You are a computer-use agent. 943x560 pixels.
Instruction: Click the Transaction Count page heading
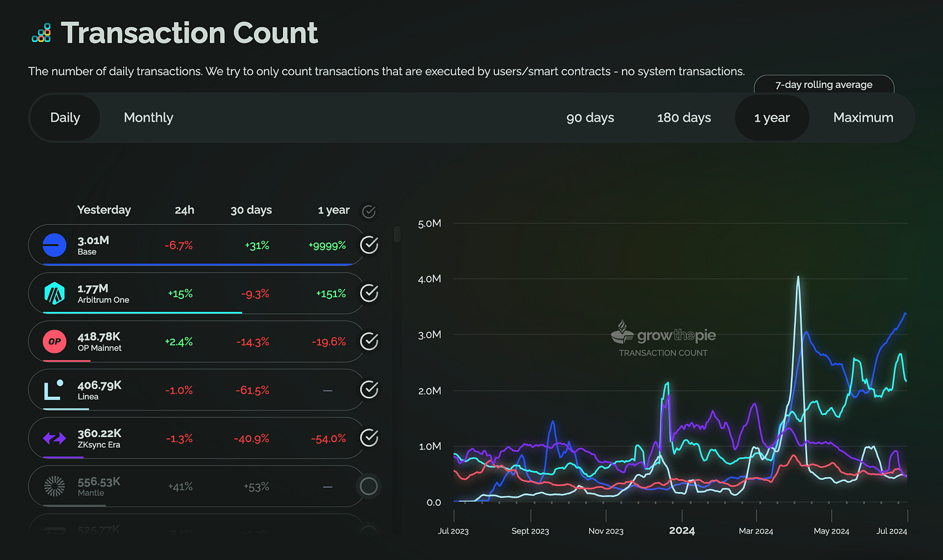click(190, 33)
